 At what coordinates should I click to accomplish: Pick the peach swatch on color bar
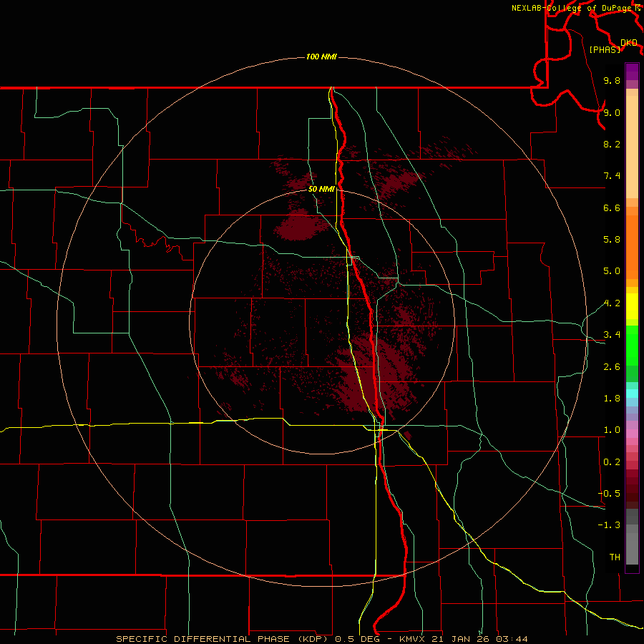point(632,147)
